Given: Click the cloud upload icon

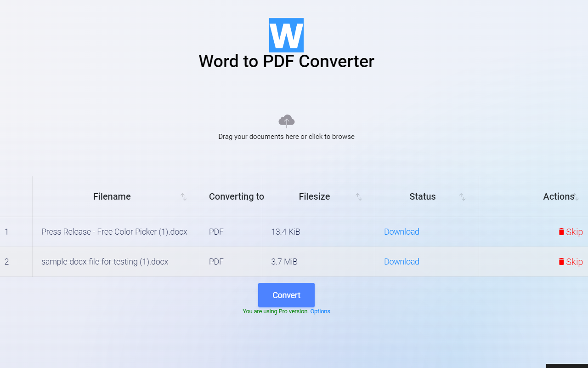Looking at the screenshot, I should click(286, 121).
